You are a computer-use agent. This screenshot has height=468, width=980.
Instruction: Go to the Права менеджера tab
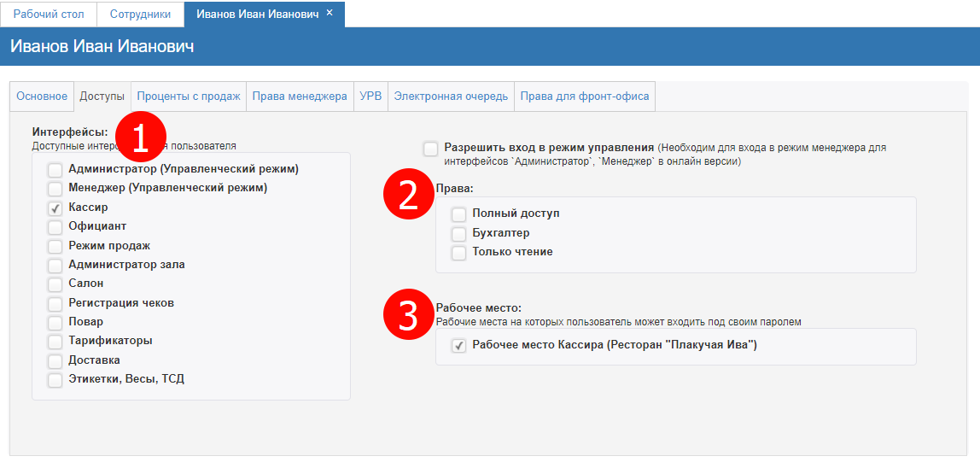coord(300,97)
